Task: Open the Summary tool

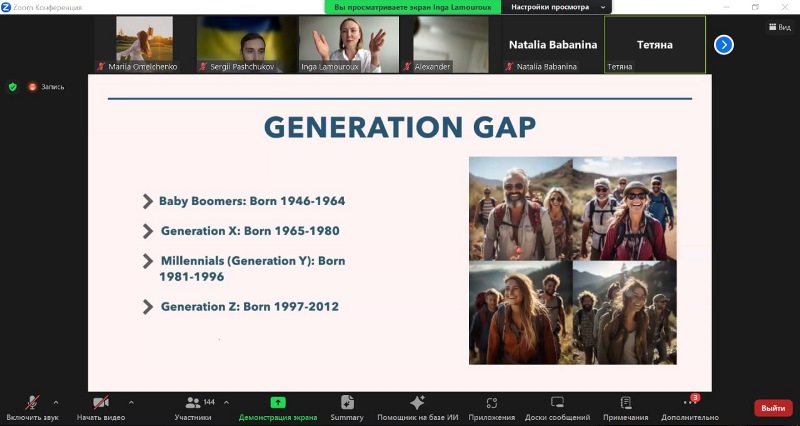Action: [x=346, y=402]
